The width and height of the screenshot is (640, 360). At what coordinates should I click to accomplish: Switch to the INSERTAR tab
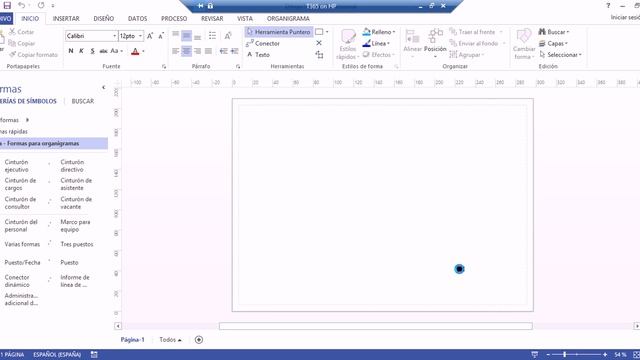(x=66, y=19)
